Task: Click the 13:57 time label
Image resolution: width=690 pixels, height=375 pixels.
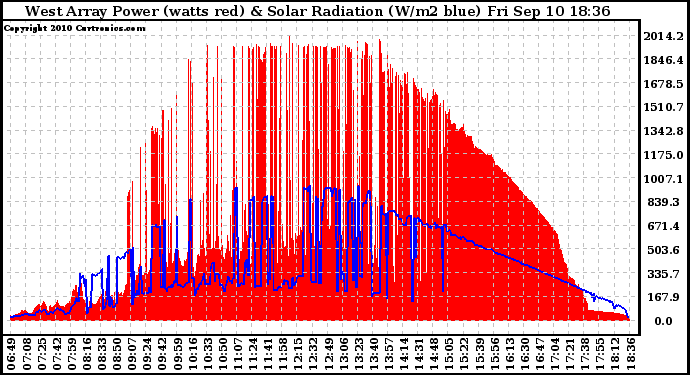Action: [x=389, y=353]
